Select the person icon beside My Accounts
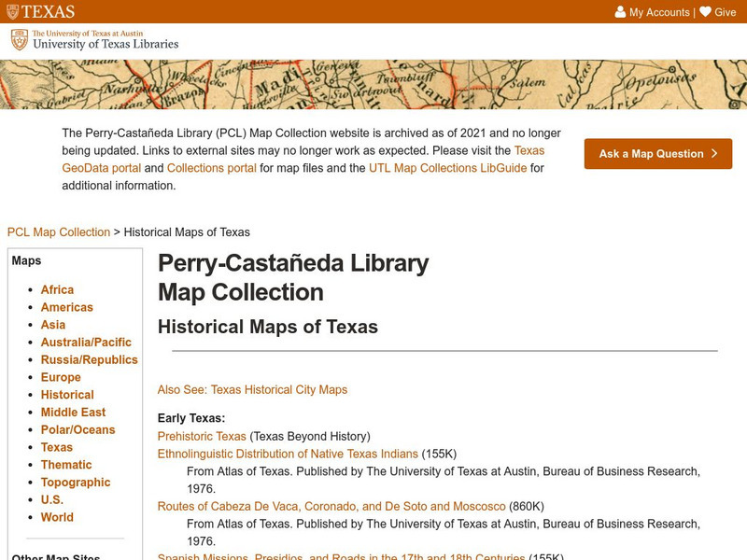 click(620, 11)
